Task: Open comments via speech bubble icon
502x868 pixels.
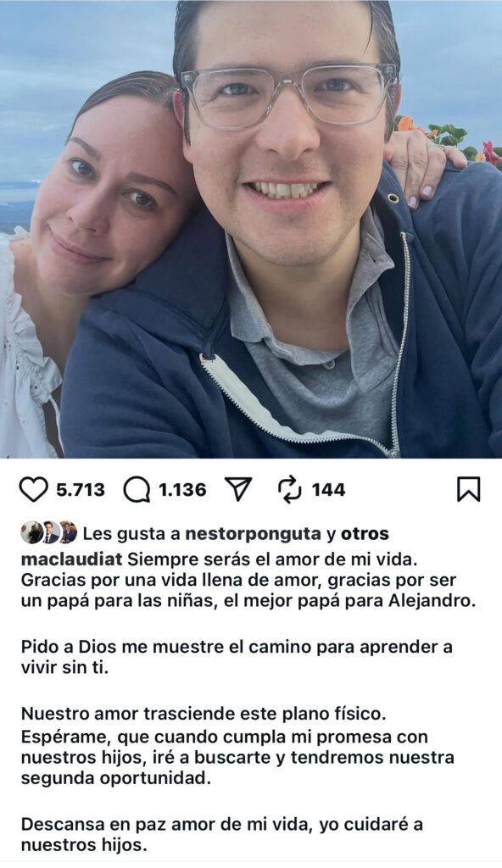Action: click(137, 490)
